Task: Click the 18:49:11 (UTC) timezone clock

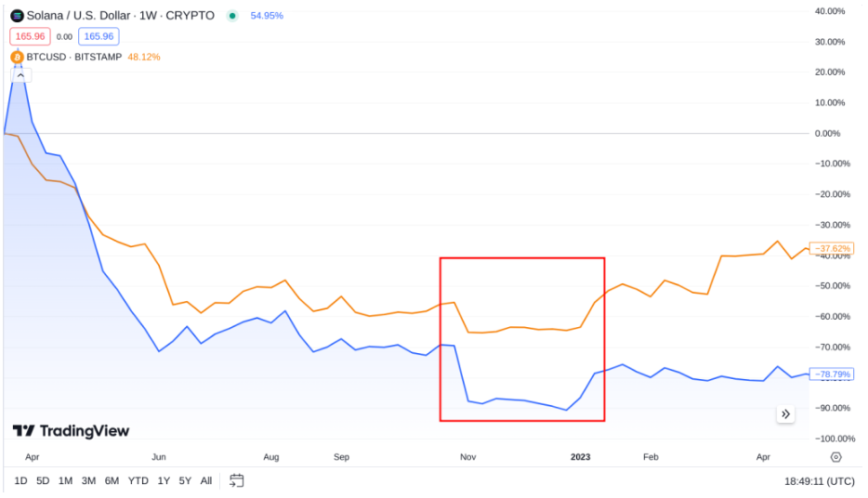Action: point(820,481)
